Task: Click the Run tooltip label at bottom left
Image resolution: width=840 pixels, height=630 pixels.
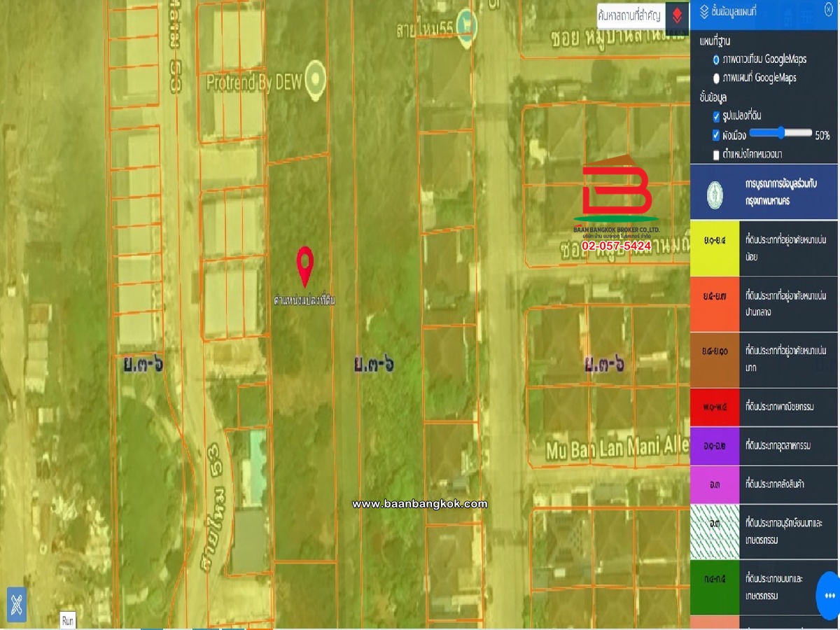Action: (67, 620)
